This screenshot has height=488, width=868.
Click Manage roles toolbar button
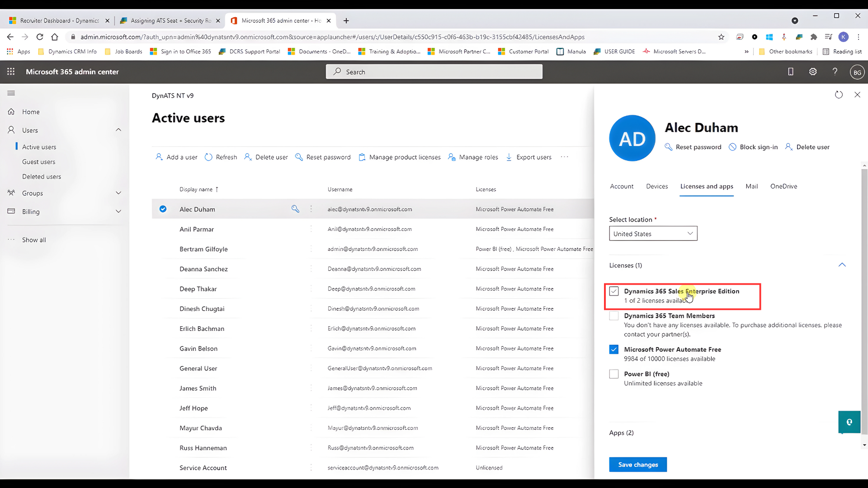473,157
